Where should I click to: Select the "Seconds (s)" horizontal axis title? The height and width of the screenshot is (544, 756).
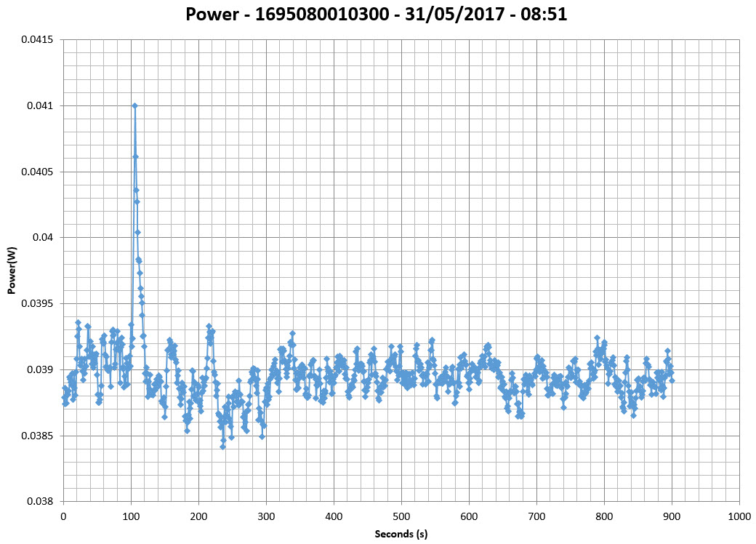pos(401,534)
